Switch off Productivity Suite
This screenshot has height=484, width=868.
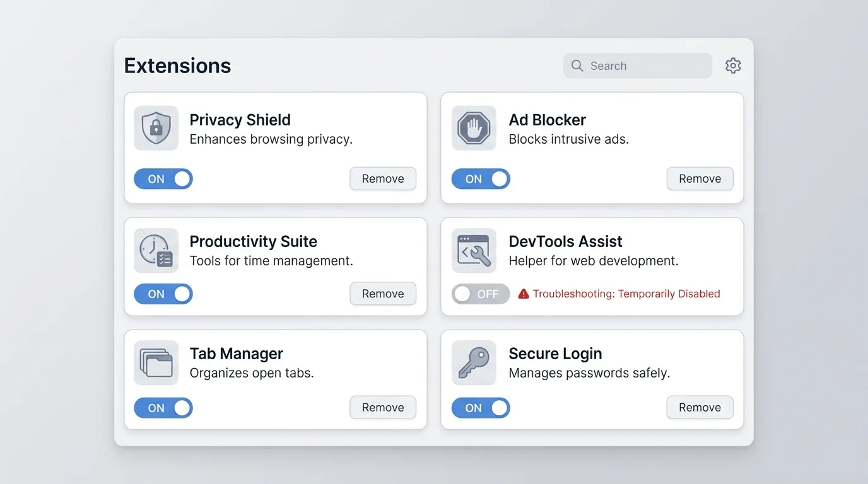coord(163,294)
